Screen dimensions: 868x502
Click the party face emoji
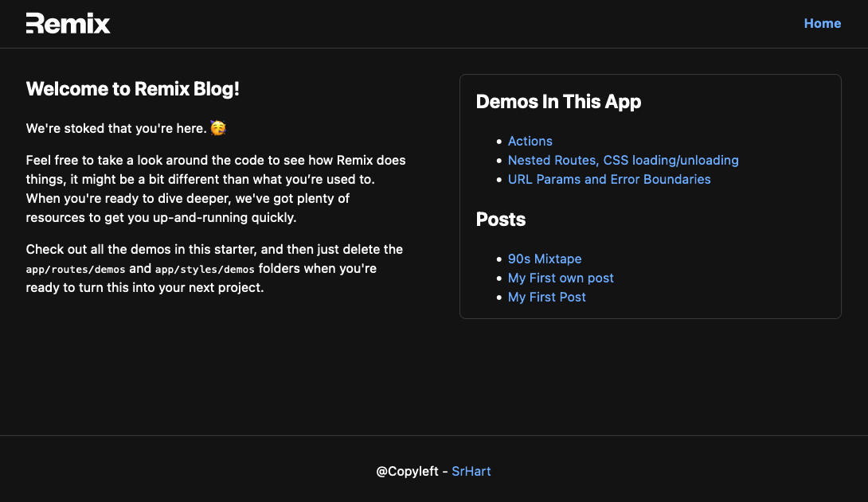pyautogui.click(x=218, y=128)
